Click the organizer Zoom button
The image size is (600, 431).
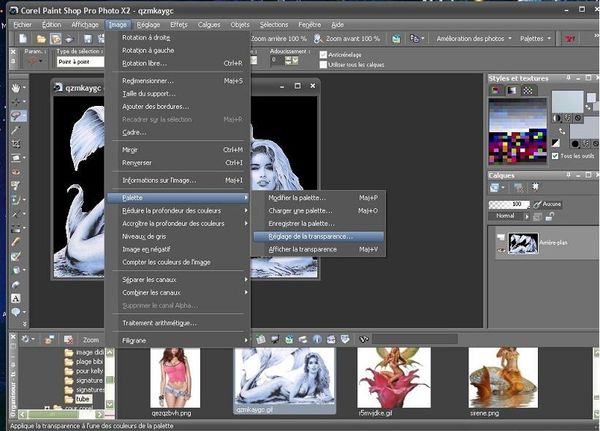(91, 340)
